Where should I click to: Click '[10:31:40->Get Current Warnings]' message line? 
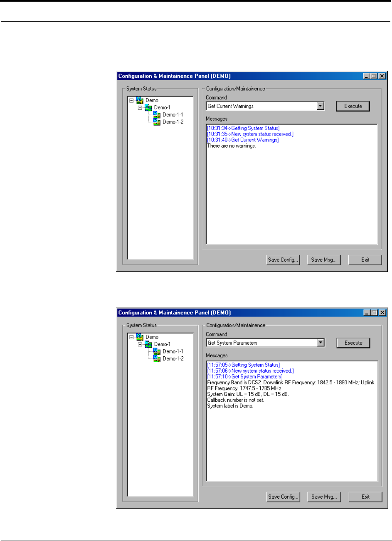point(243,140)
